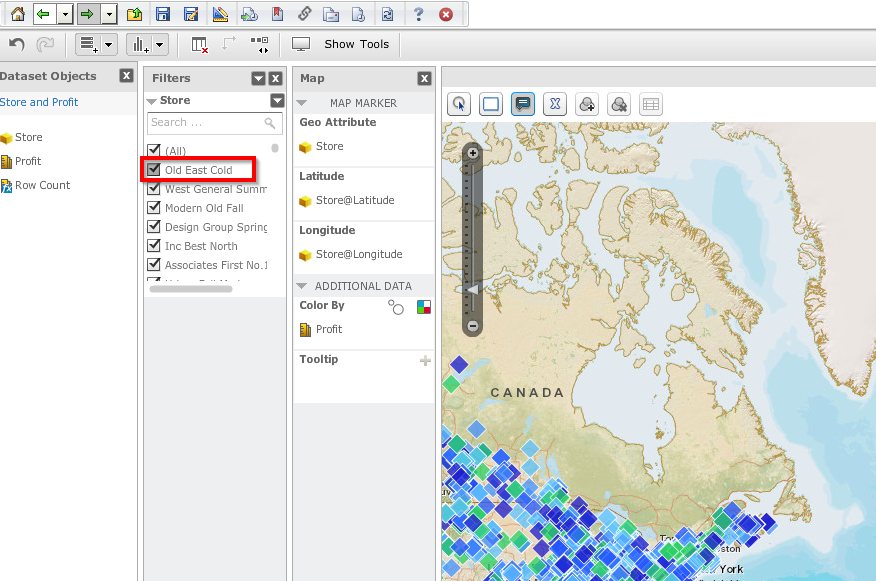876x581 pixels.
Task: Open the Design mode ruler icon
Action: click(222, 14)
